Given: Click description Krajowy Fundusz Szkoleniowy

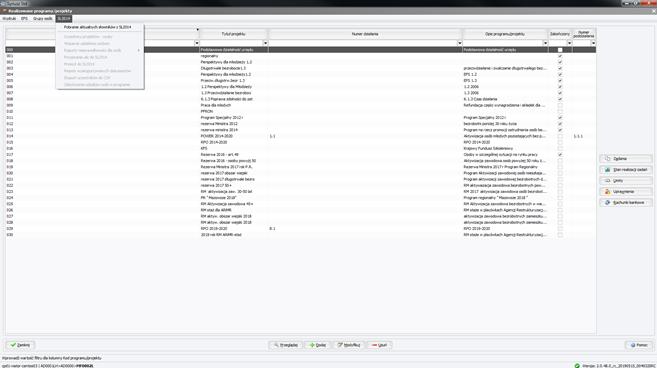Looking at the screenshot, I should click(x=488, y=148).
